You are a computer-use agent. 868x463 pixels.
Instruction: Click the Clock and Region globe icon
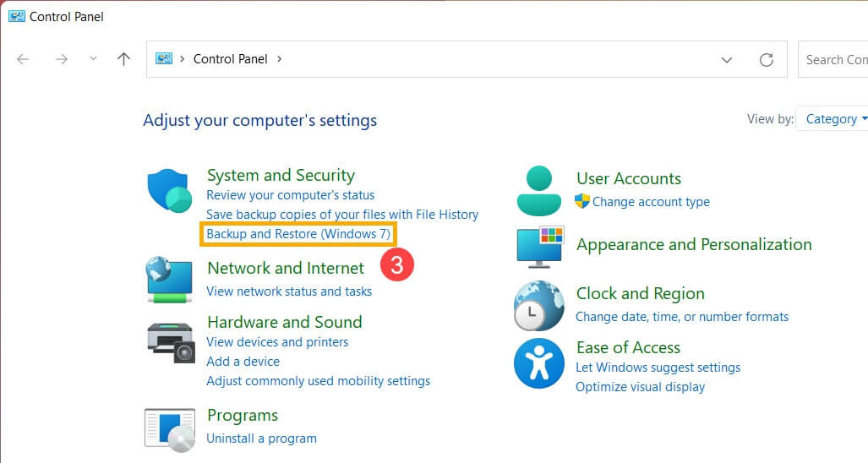538,305
